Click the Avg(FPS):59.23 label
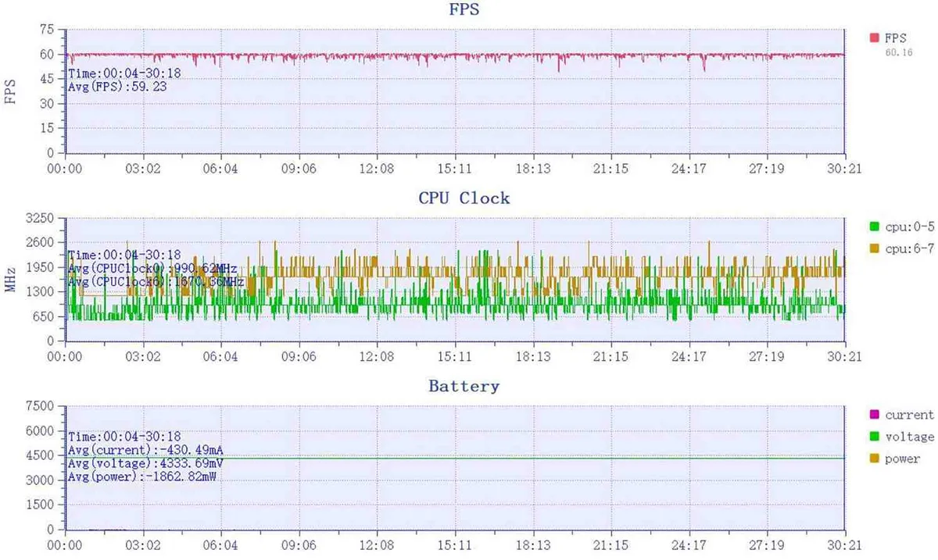The width and height of the screenshot is (938, 560). (x=117, y=87)
